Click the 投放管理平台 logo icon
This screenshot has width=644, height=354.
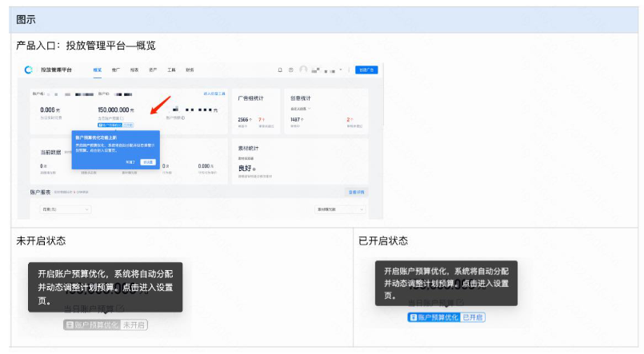point(29,70)
